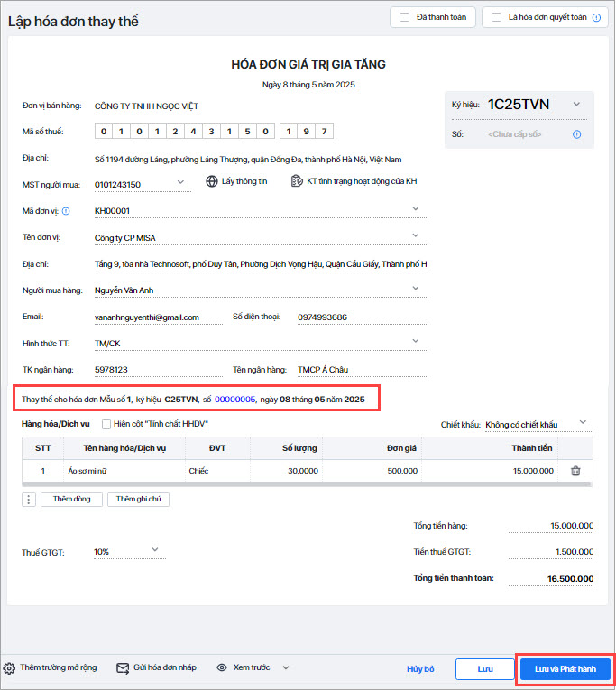Click the gear icon Thêm trường mở rộng
Viewport: 616px width, 690px height.
pyautogui.click(x=10, y=668)
